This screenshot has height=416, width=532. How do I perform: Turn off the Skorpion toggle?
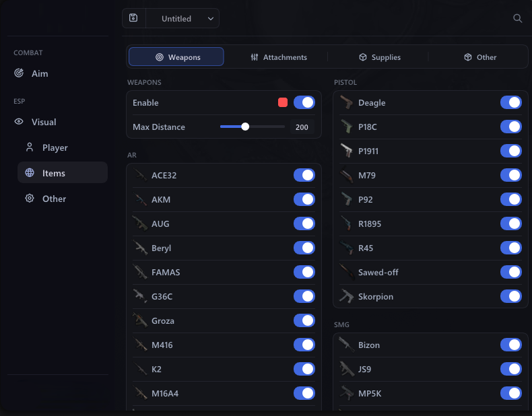[x=510, y=296]
